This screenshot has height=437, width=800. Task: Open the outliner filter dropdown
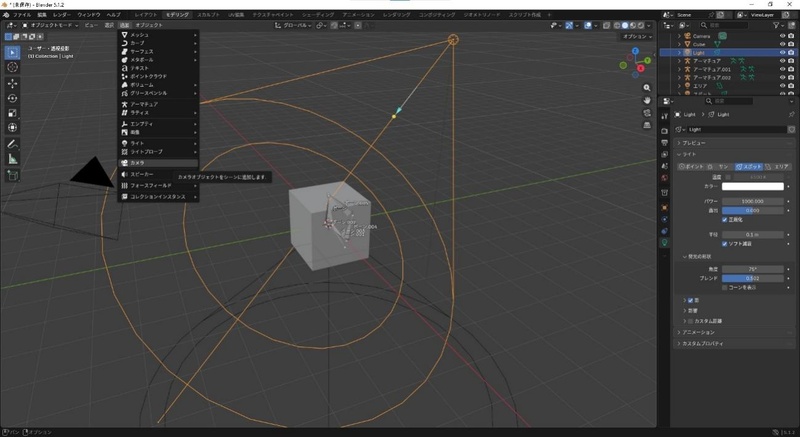(x=778, y=25)
